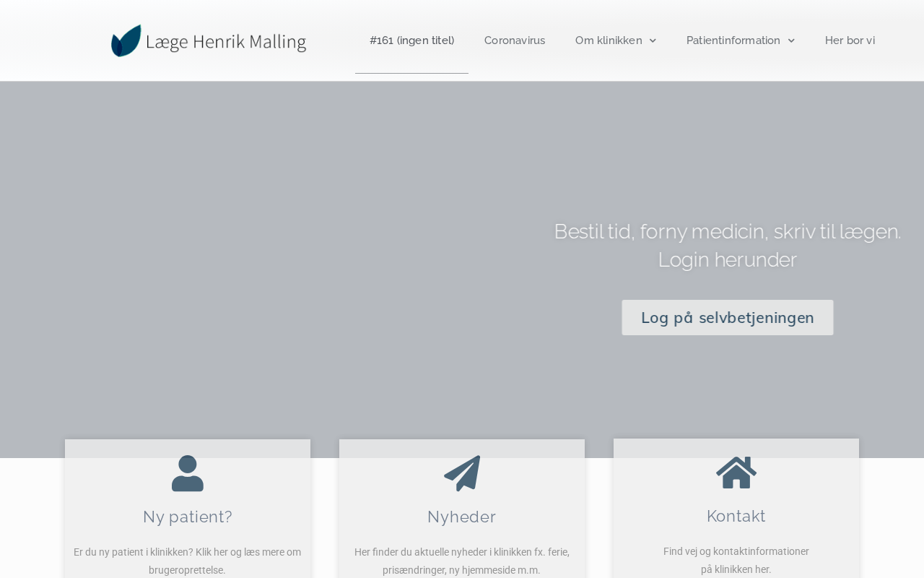Click the Nyheder paper plane icon
This screenshot has height=578, width=924.
point(462,473)
